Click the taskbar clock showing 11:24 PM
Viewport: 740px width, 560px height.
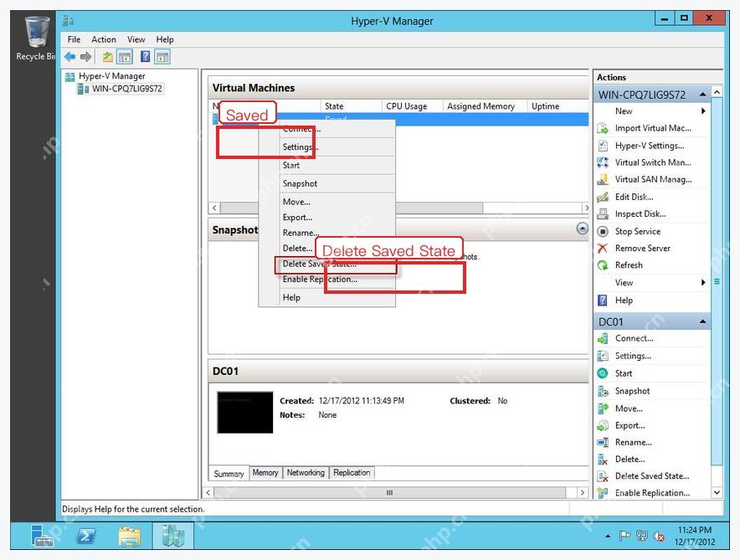[x=694, y=536]
